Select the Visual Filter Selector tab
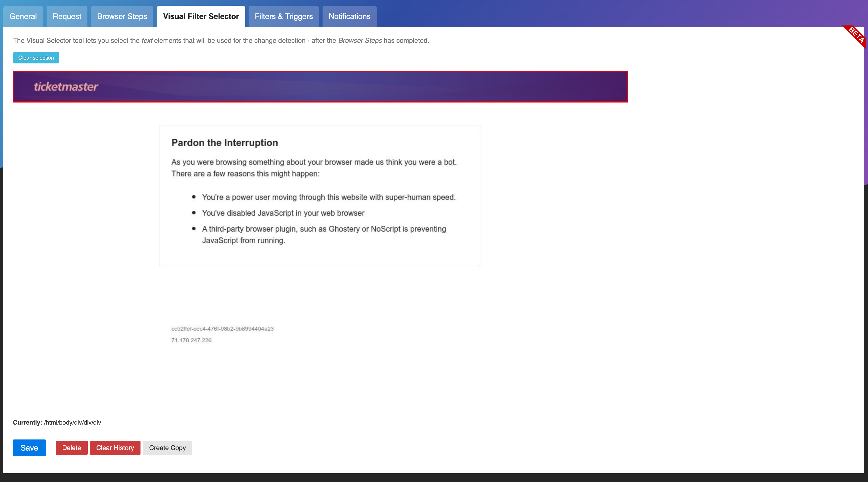The height and width of the screenshot is (482, 868). [x=201, y=16]
